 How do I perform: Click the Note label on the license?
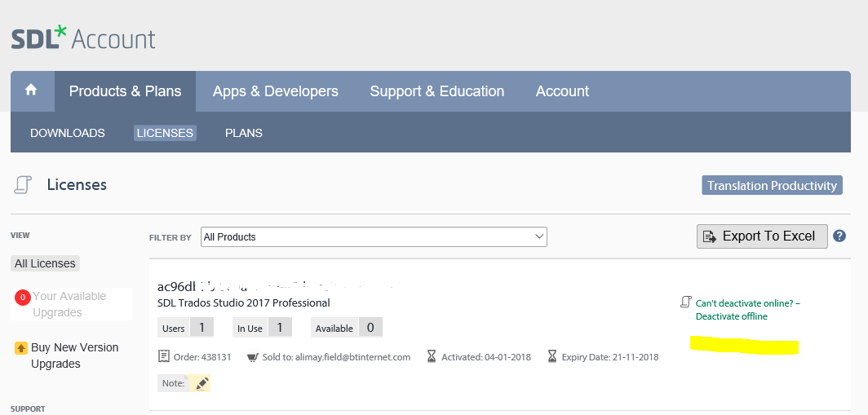[173, 383]
